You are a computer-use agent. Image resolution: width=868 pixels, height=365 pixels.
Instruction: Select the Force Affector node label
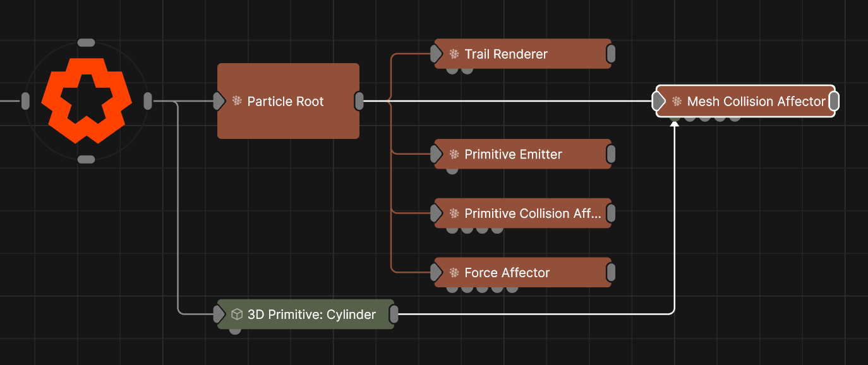point(507,273)
